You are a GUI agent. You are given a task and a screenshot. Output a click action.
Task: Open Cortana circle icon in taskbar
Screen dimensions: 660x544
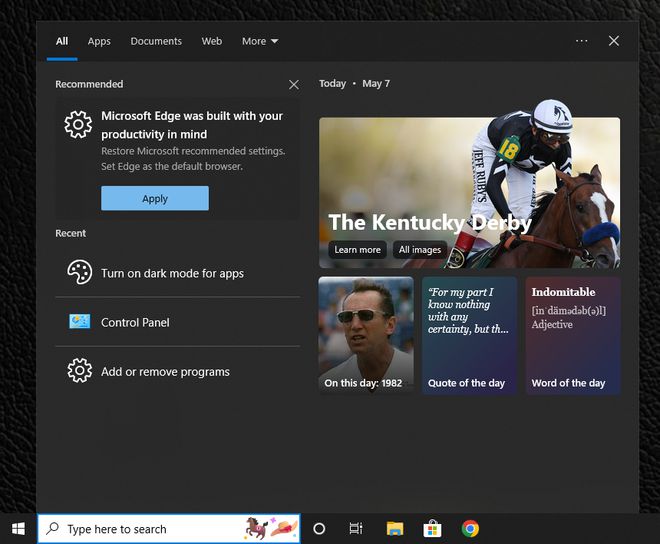click(x=320, y=529)
